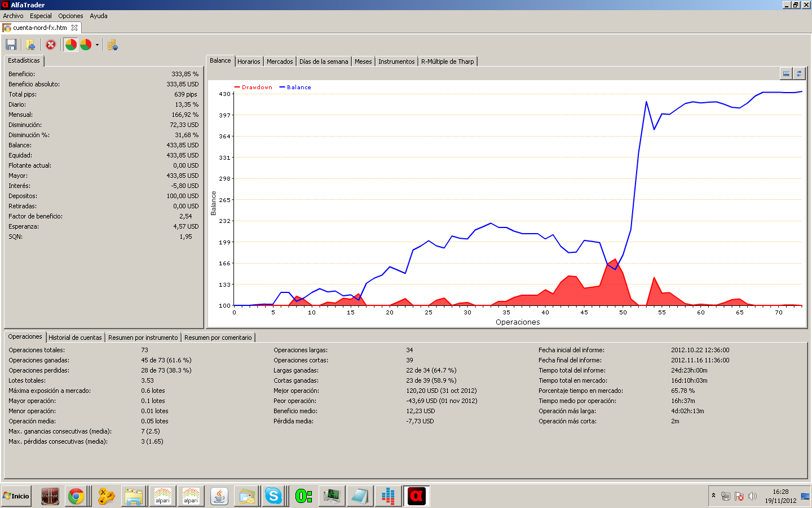Open the Días de la semana tab

point(324,62)
